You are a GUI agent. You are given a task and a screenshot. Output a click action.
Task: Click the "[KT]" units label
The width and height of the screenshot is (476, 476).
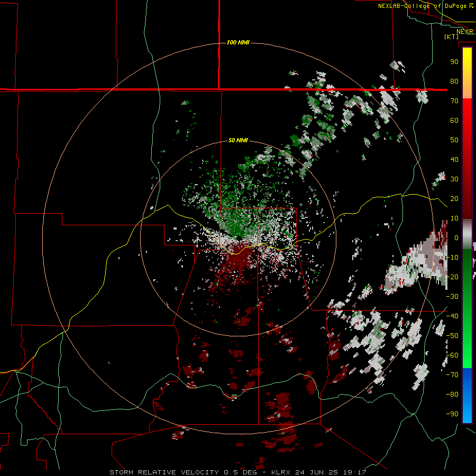pos(452,36)
